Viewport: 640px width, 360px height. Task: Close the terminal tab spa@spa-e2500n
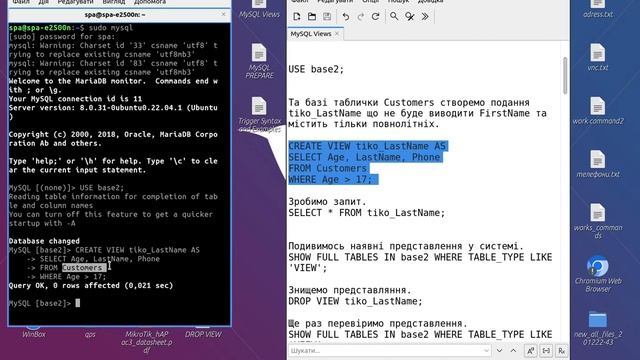tap(223, 14)
